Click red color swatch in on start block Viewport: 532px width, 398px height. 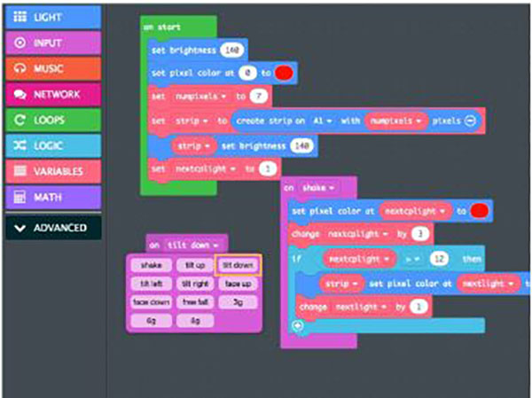[286, 73]
